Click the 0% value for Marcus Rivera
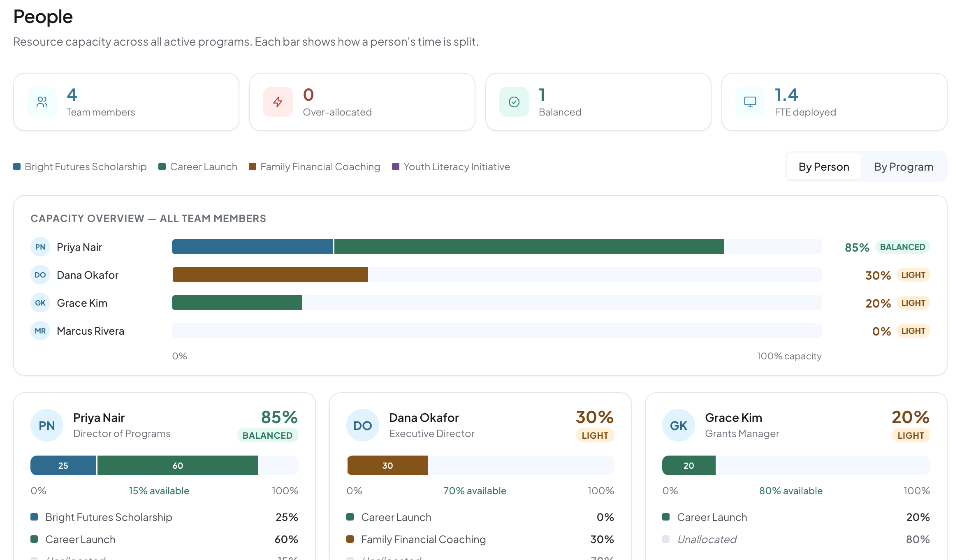The width and height of the screenshot is (969, 560). click(881, 331)
